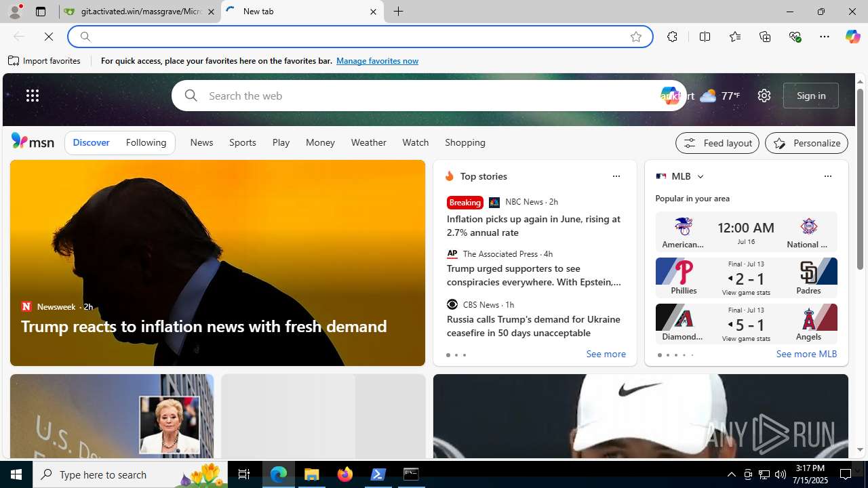Open PowerShell from the taskbar

[x=378, y=474]
